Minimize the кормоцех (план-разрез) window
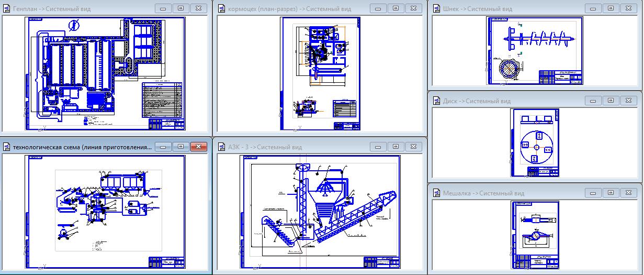The height and width of the screenshot is (275, 644). click(378, 8)
